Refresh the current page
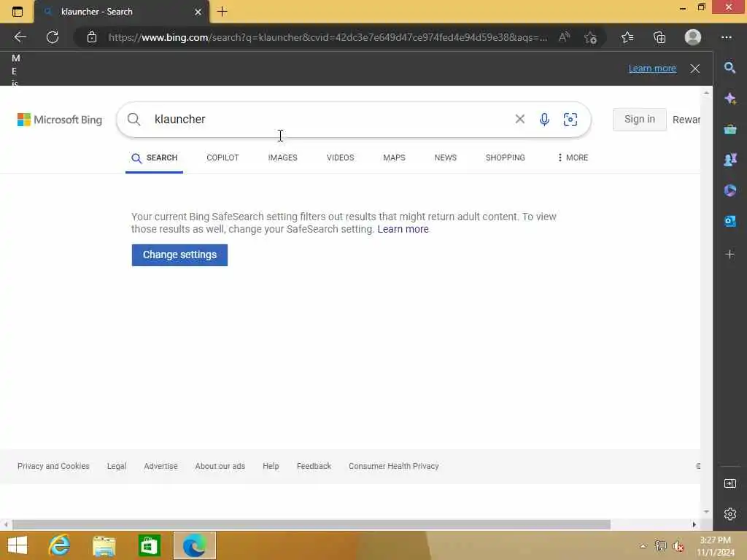Viewport: 747px width, 560px height. [53, 37]
